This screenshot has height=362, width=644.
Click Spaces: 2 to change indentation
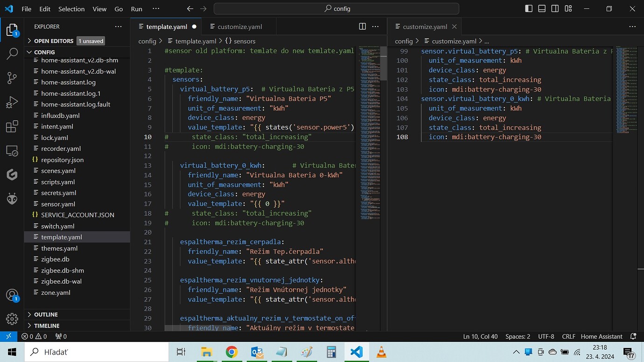click(x=518, y=336)
